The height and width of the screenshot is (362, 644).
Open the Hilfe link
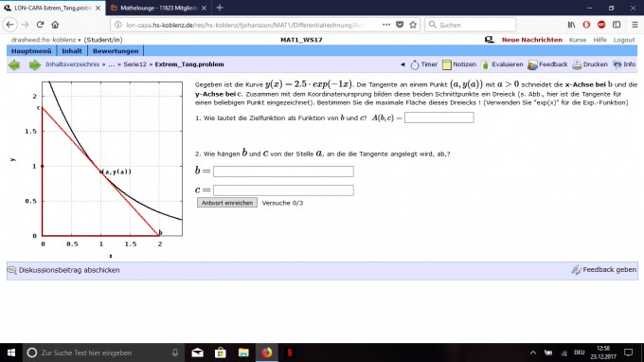pos(599,40)
